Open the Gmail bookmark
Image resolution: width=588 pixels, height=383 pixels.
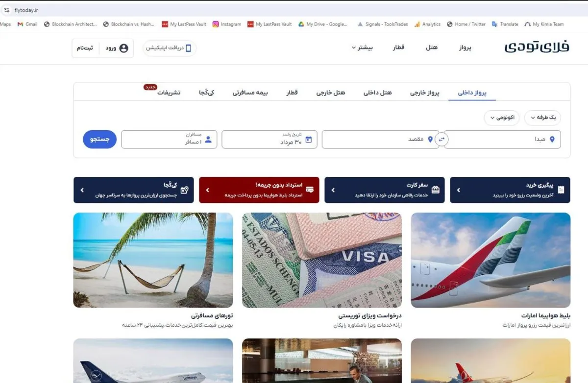[27, 24]
